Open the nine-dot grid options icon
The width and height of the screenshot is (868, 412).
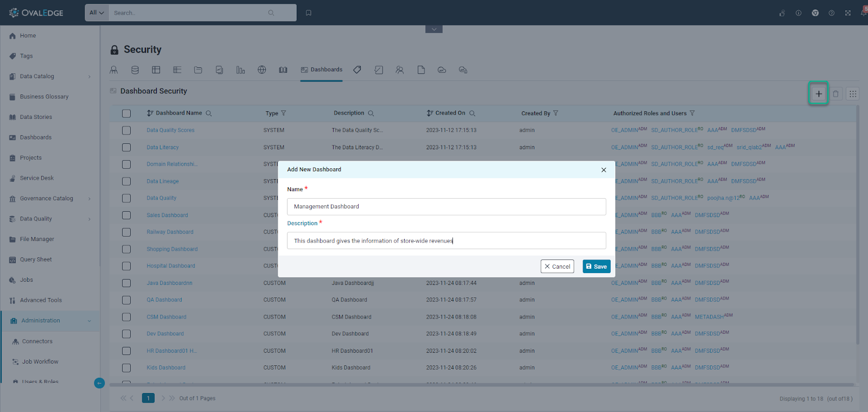(x=853, y=94)
